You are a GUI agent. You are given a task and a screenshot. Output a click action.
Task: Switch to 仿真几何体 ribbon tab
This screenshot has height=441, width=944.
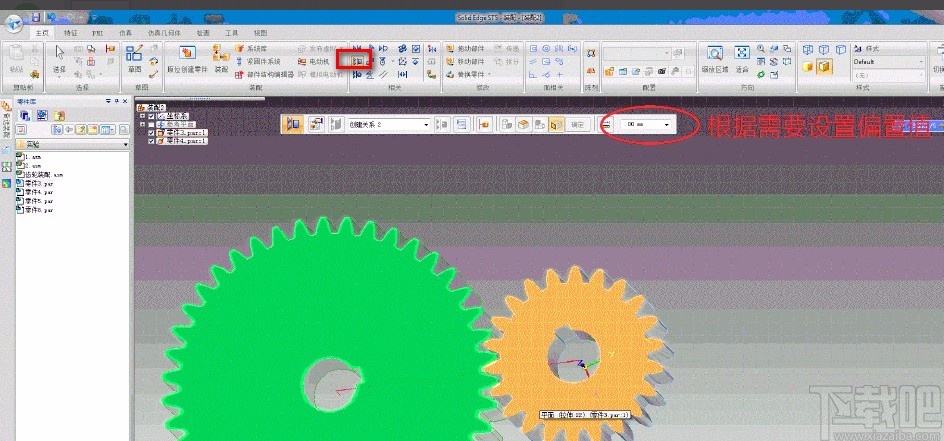pos(164,33)
